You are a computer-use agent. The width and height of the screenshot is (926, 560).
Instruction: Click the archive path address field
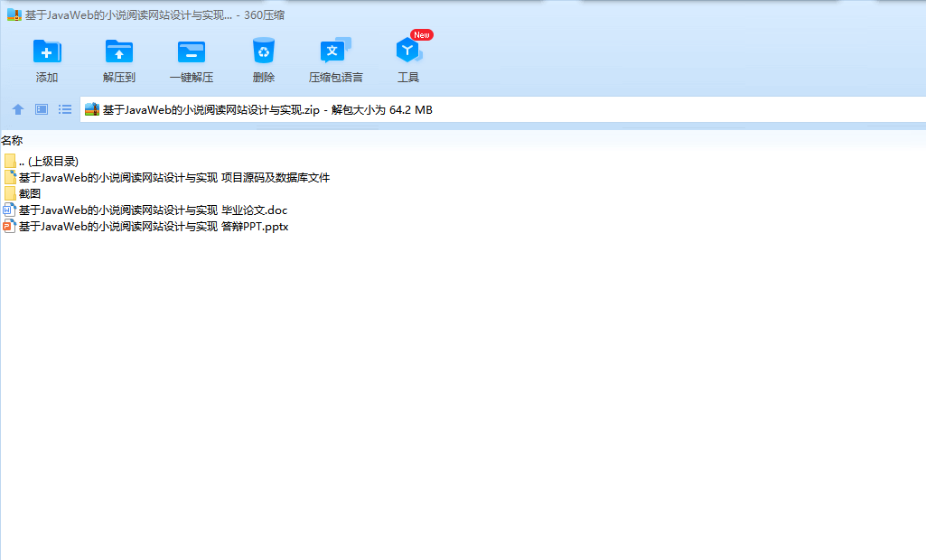[x=503, y=109]
